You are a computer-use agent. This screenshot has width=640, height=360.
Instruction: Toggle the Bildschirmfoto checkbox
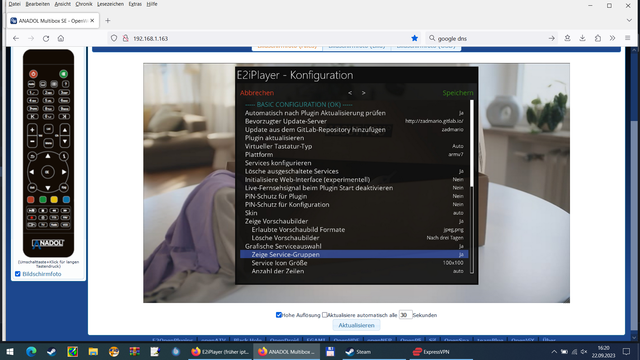click(x=18, y=274)
